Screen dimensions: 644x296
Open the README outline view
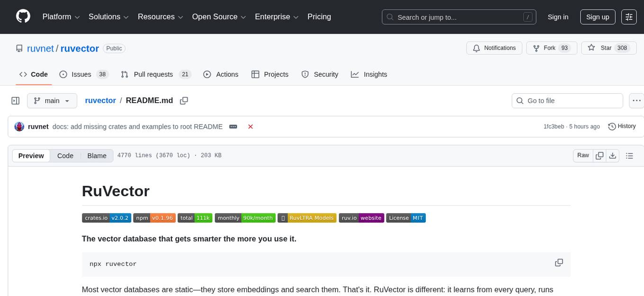coord(629,155)
